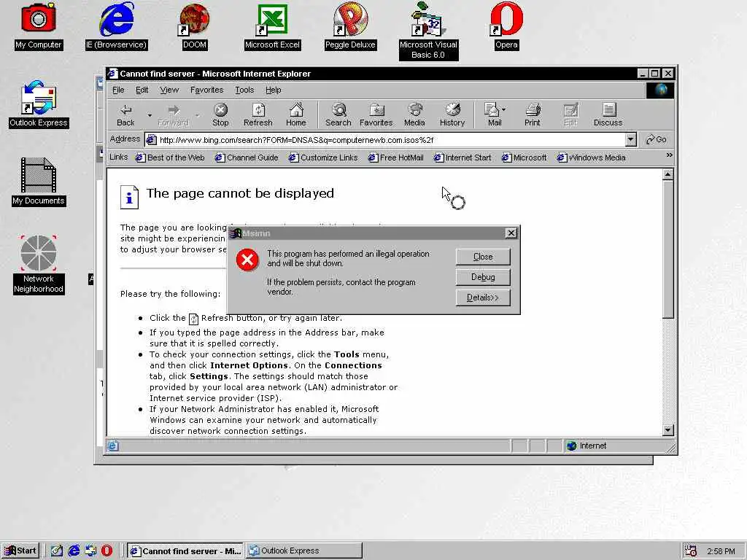Open the Tools menu
Viewport: 747px width, 560px height.
coord(244,90)
